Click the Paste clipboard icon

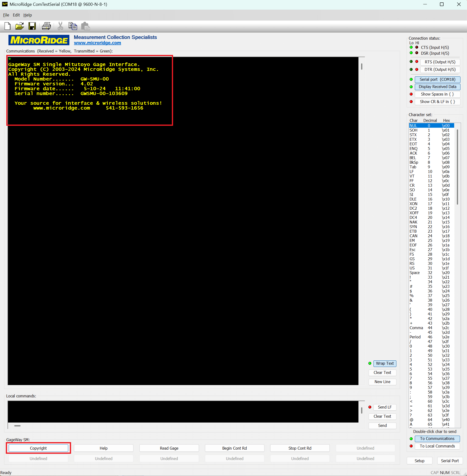click(85, 26)
